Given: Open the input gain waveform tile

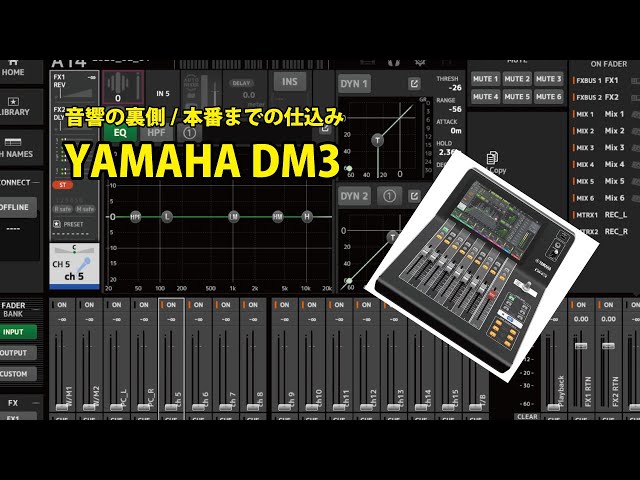Looking at the screenshot, I should [x=123, y=87].
